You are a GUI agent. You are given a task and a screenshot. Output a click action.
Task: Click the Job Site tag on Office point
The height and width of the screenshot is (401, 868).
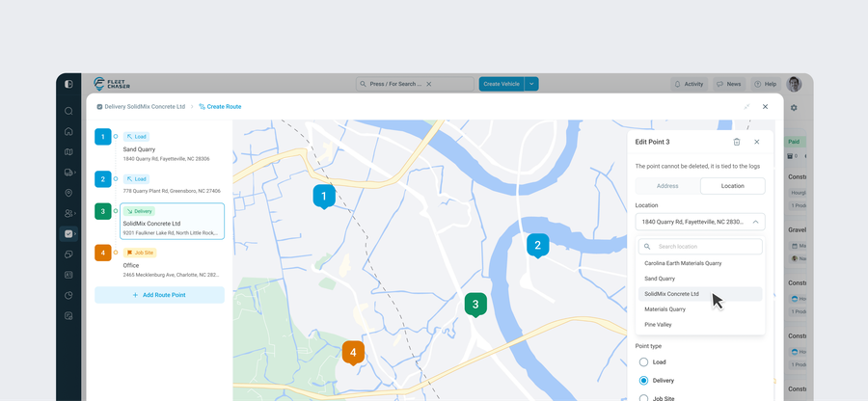(x=140, y=253)
